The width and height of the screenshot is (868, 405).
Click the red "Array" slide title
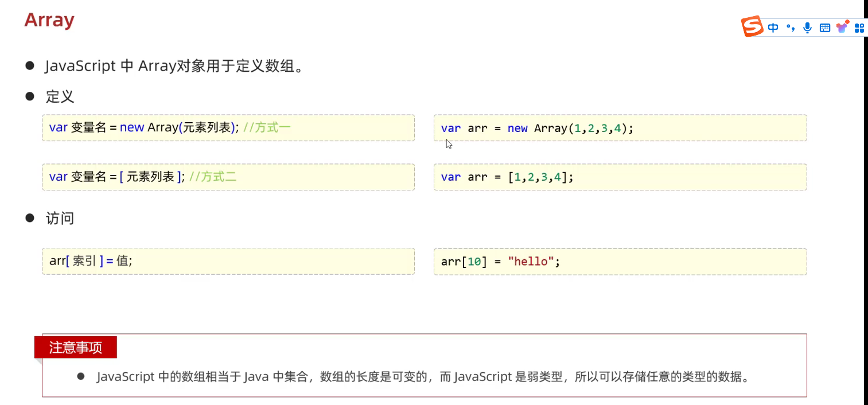point(49,20)
